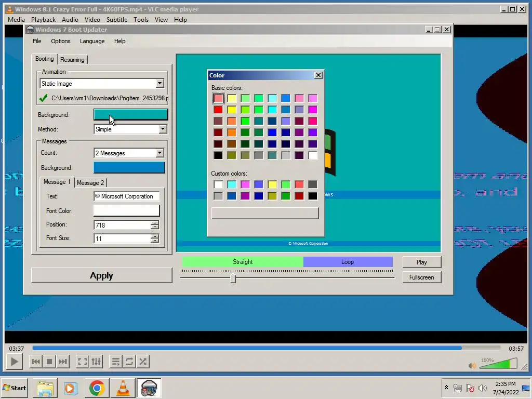The width and height of the screenshot is (532, 399).
Task: Click the VLC seek progress bar
Action: click(x=267, y=348)
